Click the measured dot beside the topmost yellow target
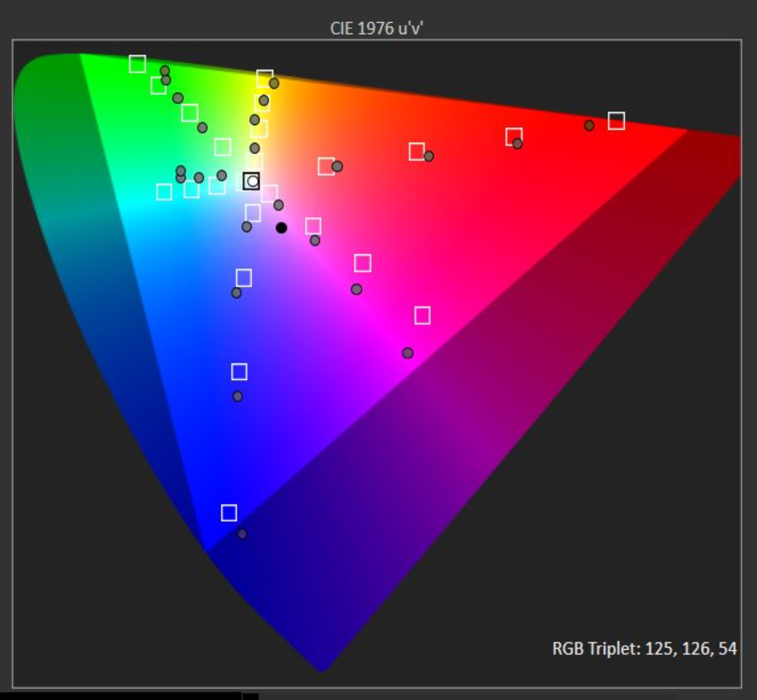 (x=274, y=83)
